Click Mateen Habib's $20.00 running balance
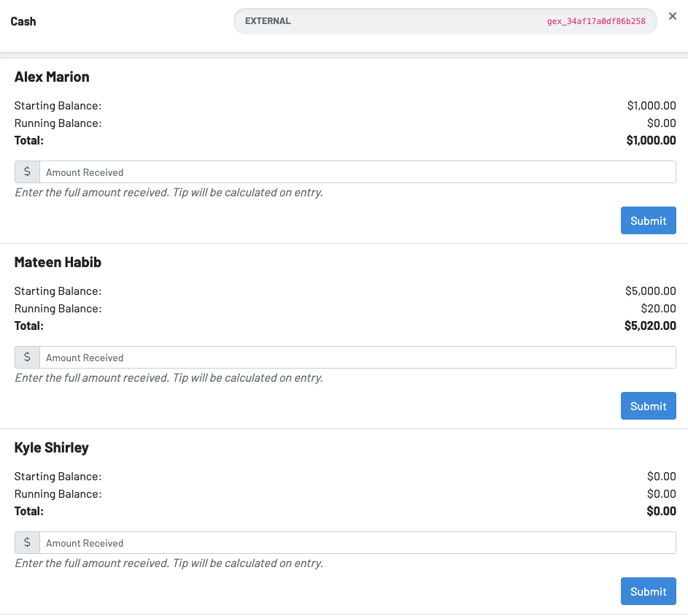 658,308
